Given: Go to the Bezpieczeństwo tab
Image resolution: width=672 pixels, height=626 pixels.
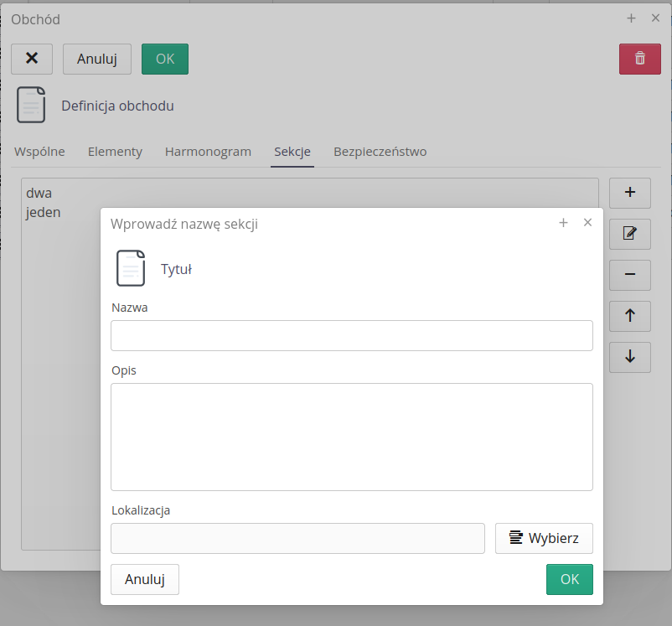Looking at the screenshot, I should tap(380, 152).
